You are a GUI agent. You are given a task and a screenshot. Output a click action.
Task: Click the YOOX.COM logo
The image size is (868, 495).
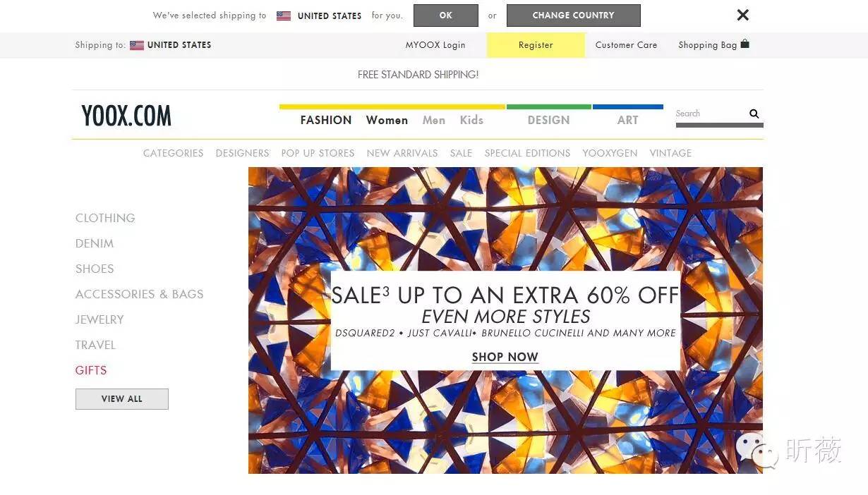[x=126, y=116]
